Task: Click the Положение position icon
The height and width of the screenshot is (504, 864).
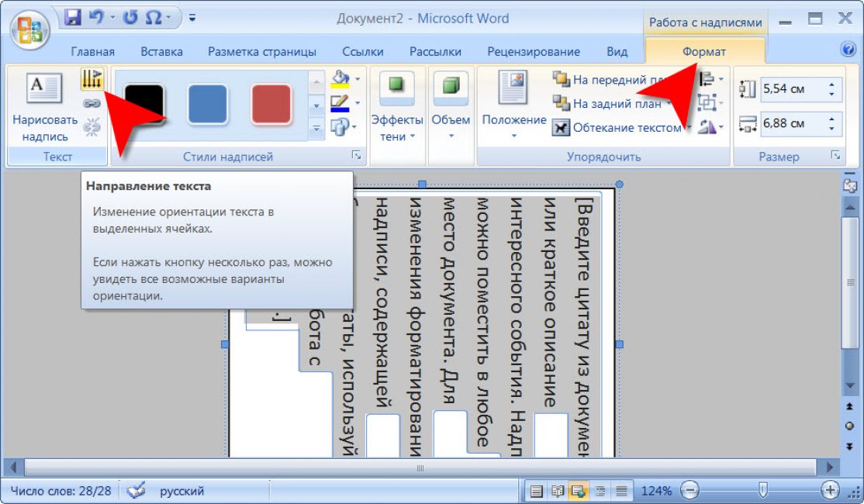Action: tap(513, 87)
